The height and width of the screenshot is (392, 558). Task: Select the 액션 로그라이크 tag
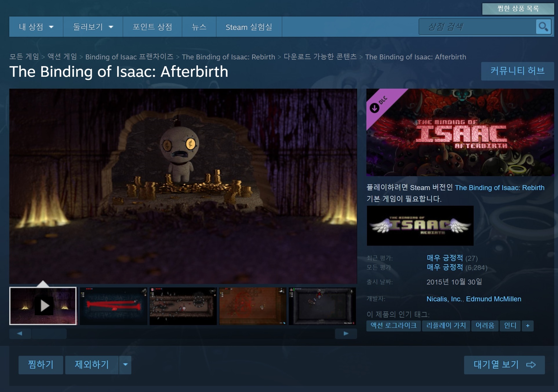click(x=393, y=326)
